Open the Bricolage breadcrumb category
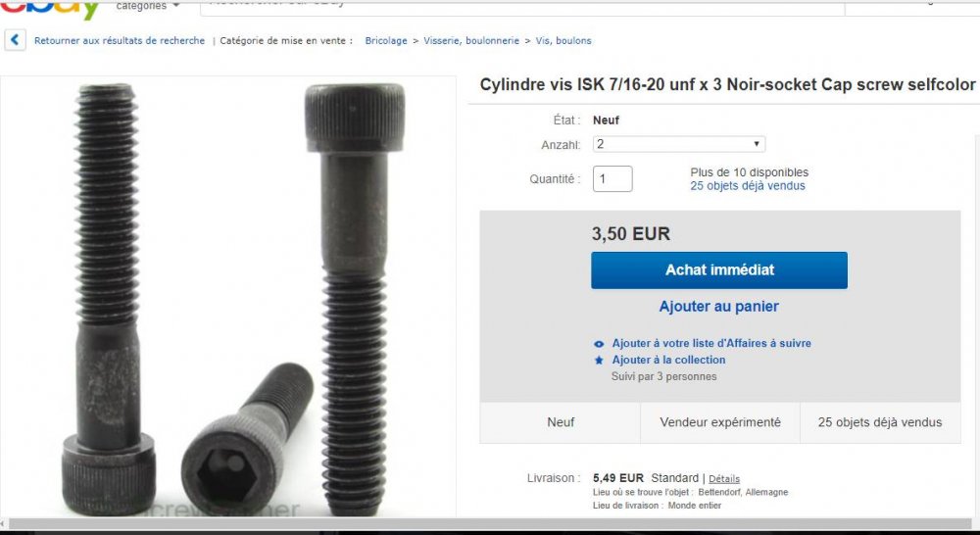Viewport: 980px width, 535px height. point(385,40)
